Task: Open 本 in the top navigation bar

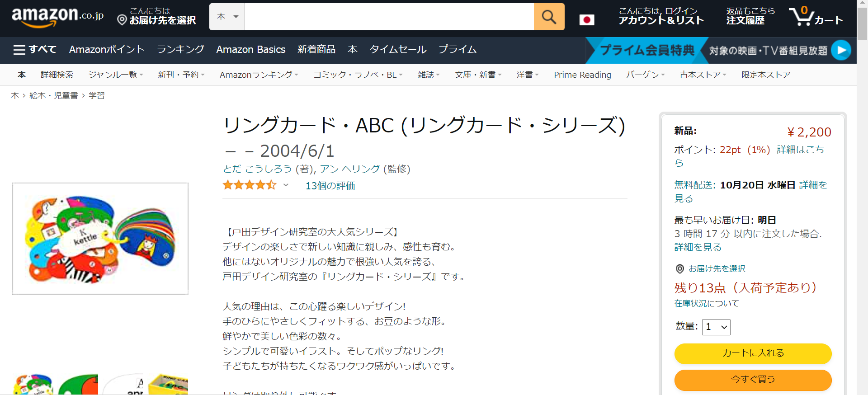Action: pos(353,50)
